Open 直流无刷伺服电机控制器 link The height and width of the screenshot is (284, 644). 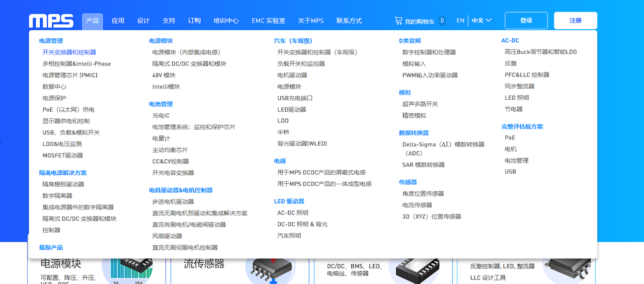click(x=185, y=248)
